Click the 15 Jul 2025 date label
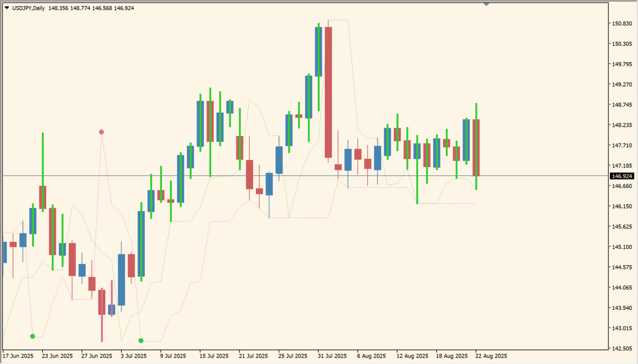The height and width of the screenshot is (364, 638). (214, 356)
